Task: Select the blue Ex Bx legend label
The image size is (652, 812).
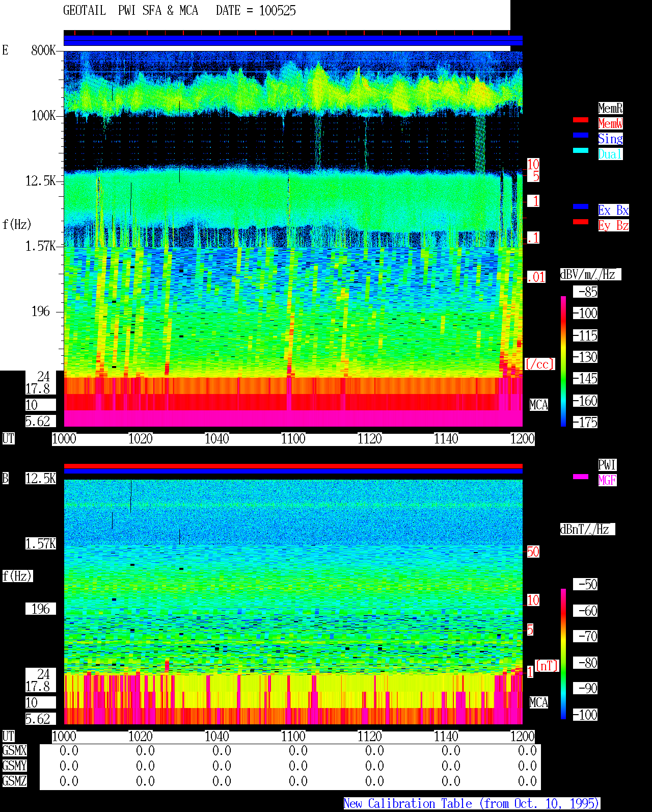Action: click(613, 210)
